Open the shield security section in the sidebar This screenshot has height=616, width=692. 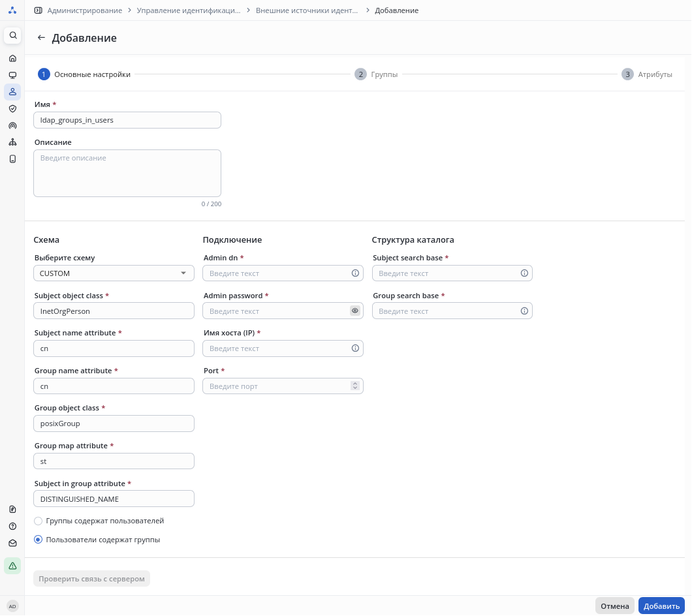coord(12,108)
